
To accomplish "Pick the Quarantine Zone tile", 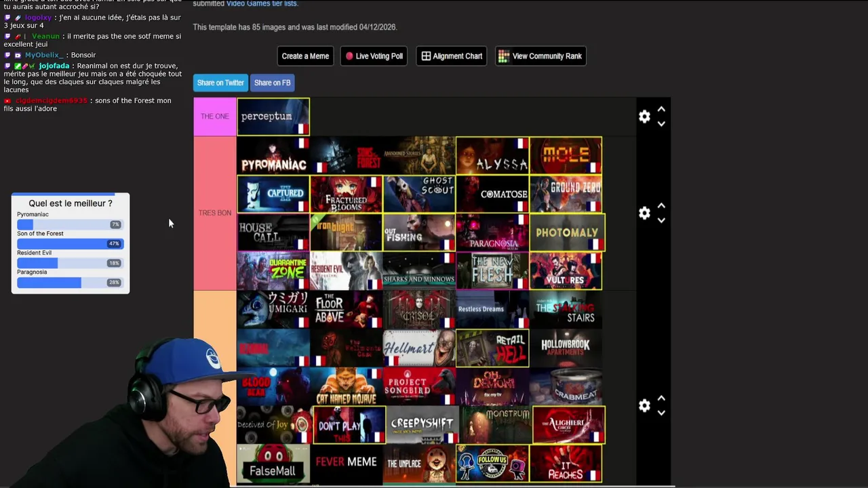I will pos(273,271).
